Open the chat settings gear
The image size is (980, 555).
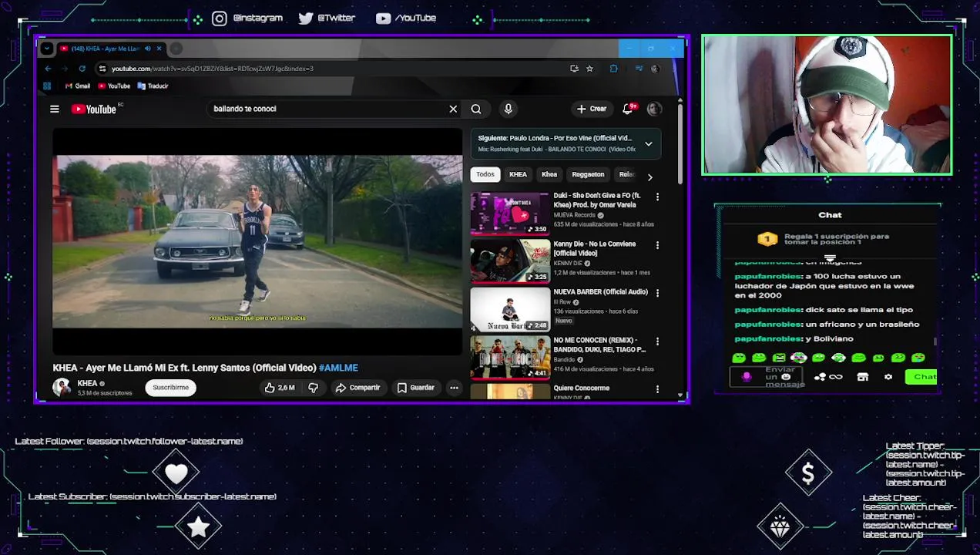(x=888, y=377)
